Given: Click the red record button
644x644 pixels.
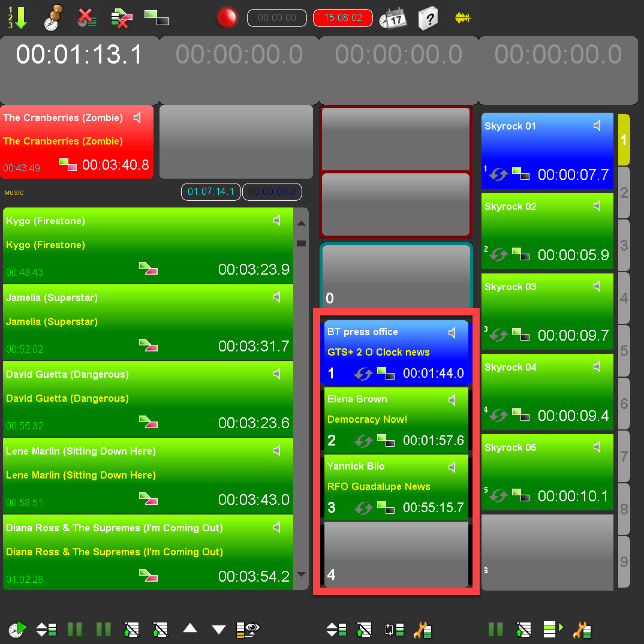Looking at the screenshot, I should 227,18.
